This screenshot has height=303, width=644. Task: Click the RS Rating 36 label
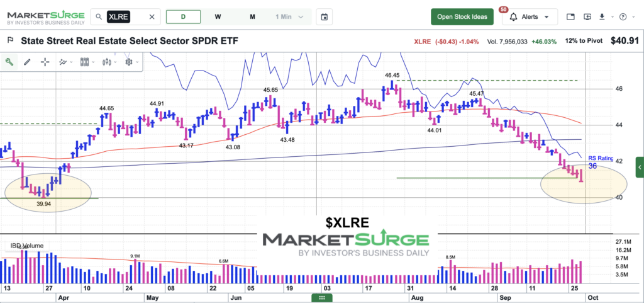pos(601,163)
